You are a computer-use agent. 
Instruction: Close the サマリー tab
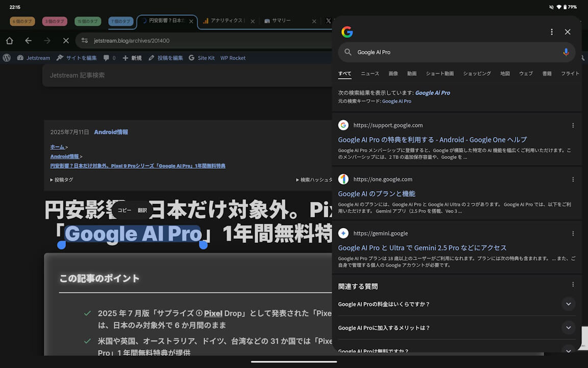(x=314, y=21)
